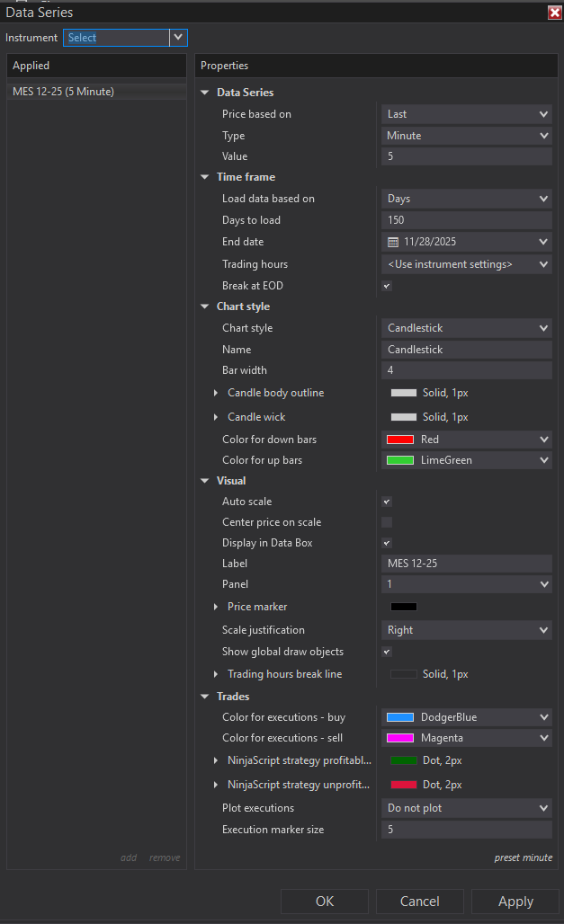Collapse the Time frame section arrow
Viewport: 564px width, 924px height.
[x=205, y=177]
